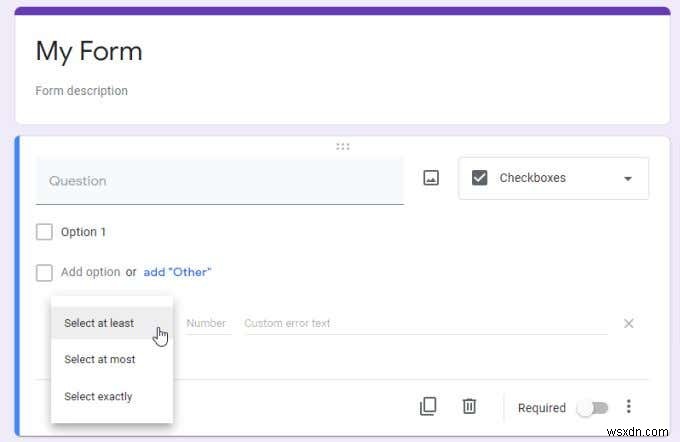Click the Number validation field

pos(208,324)
